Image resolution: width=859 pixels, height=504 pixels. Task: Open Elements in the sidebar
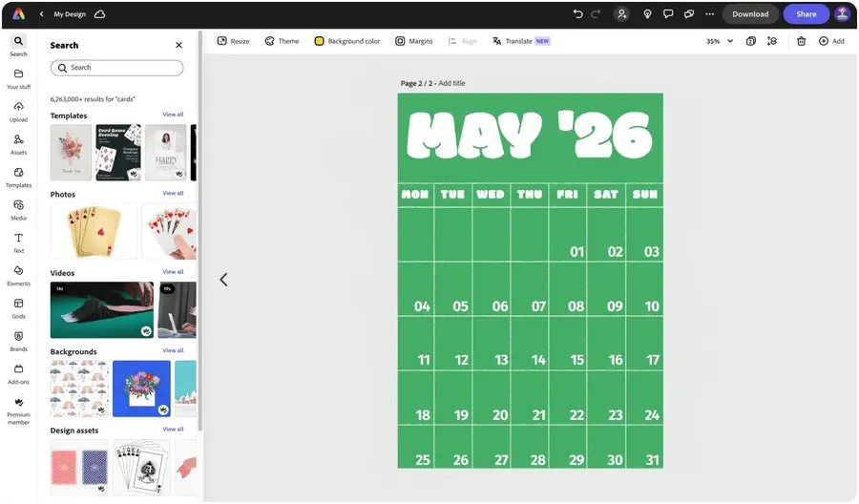click(x=19, y=276)
